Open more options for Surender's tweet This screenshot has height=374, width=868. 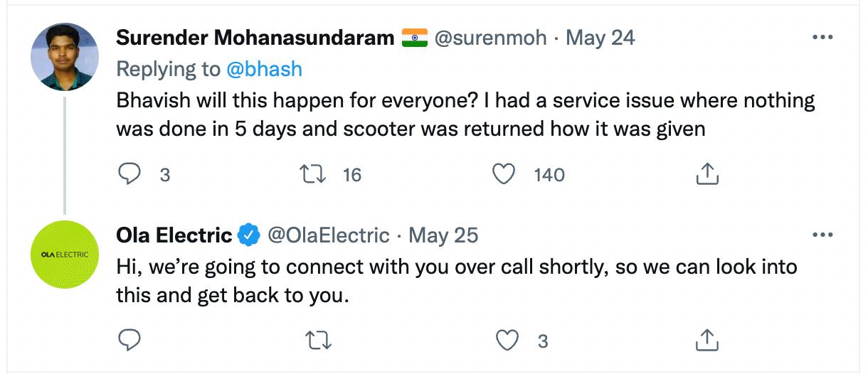point(822,38)
